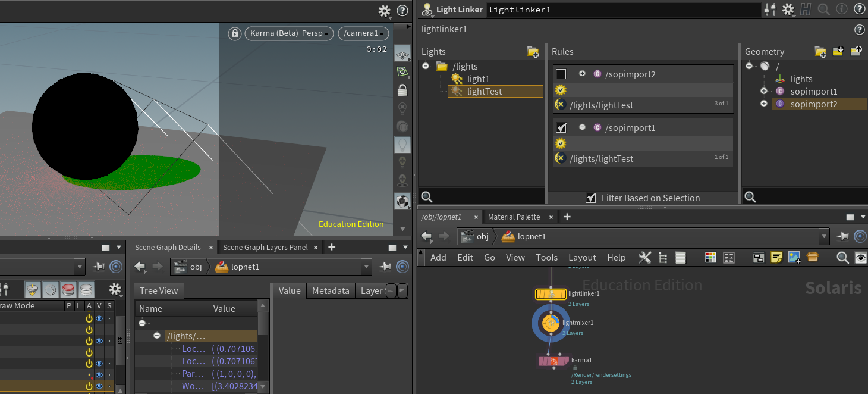Click the sticky note icon in network toolbar
This screenshot has height=394, width=868.
tap(776, 258)
